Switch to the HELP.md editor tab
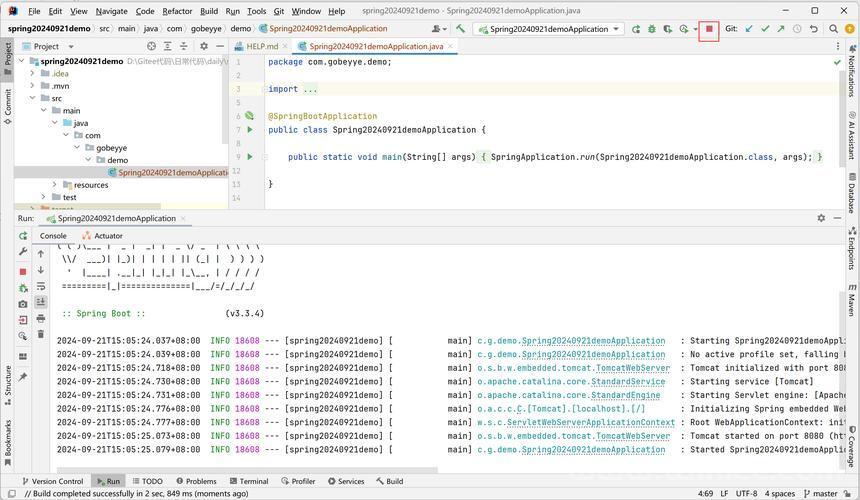The height and width of the screenshot is (500, 860). [262, 47]
